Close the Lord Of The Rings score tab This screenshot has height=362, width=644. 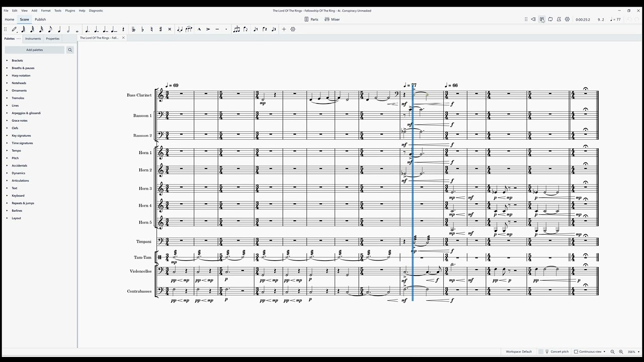pos(123,38)
